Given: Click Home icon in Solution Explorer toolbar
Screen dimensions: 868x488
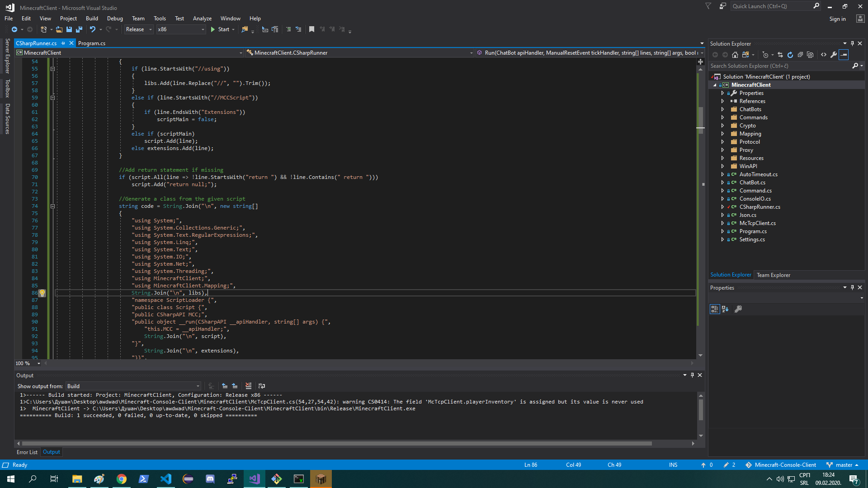Looking at the screenshot, I should 735,55.
